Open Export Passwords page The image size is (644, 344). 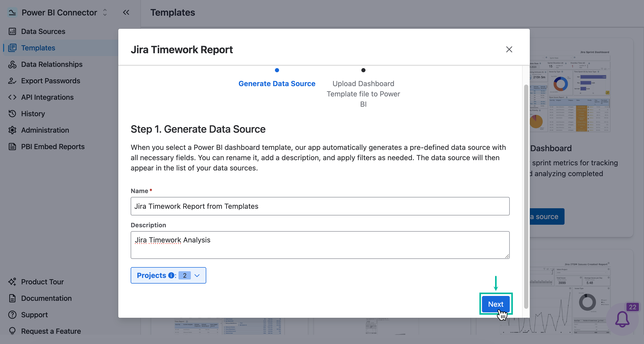[51, 81]
